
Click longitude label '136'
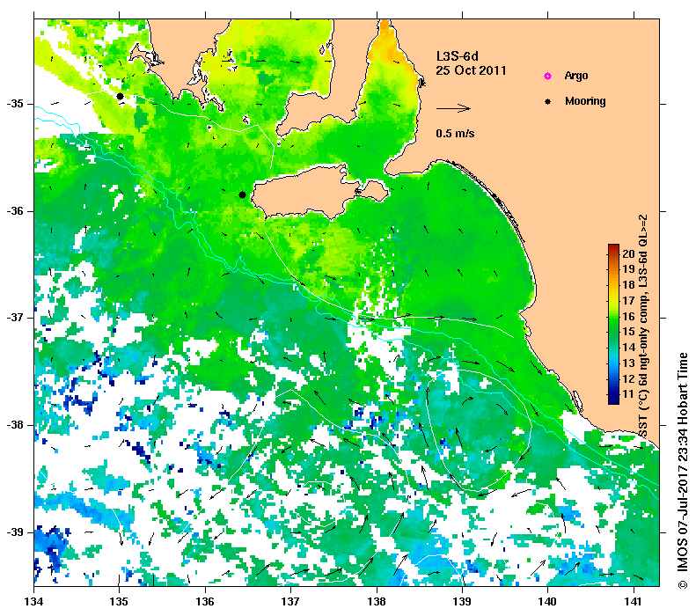pyautogui.click(x=205, y=601)
